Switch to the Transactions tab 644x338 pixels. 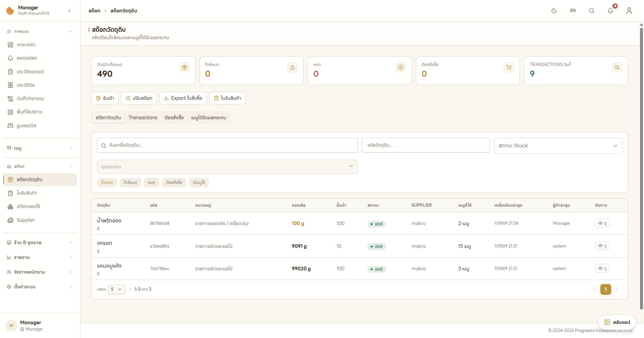tap(143, 118)
